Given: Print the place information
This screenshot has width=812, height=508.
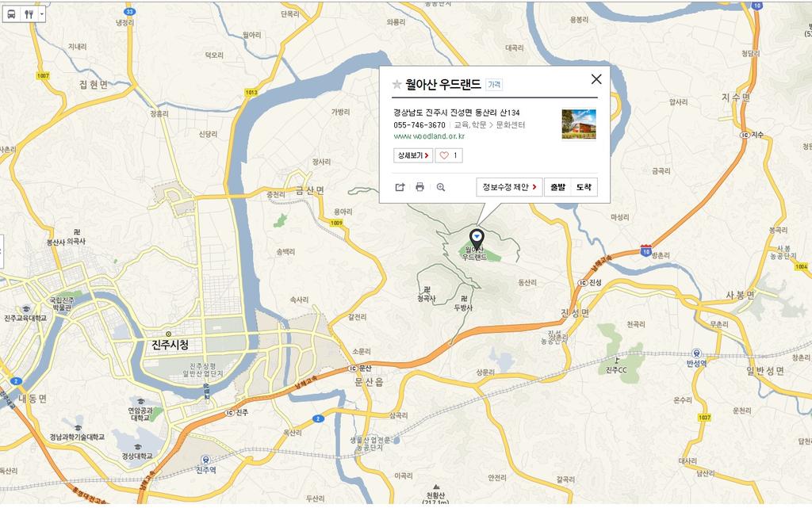Looking at the screenshot, I should [420, 187].
